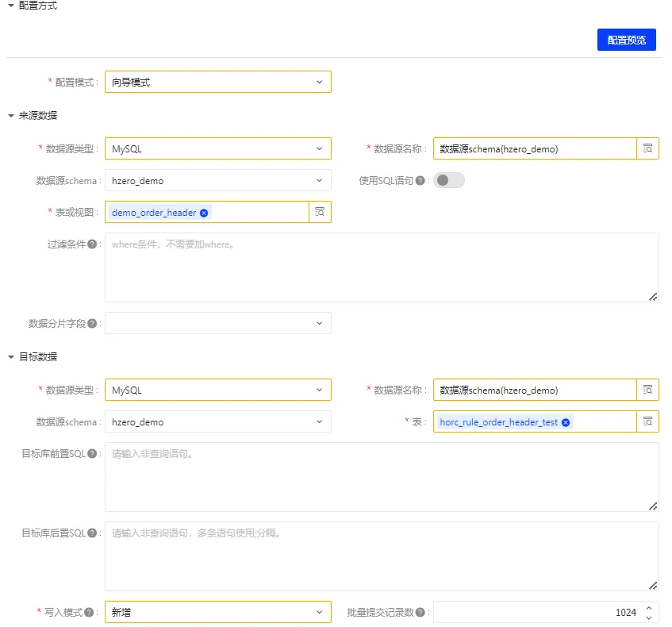The image size is (672, 627).
Task: Click resize handle of 目标库前置SQL textarea
Action: coord(653,506)
